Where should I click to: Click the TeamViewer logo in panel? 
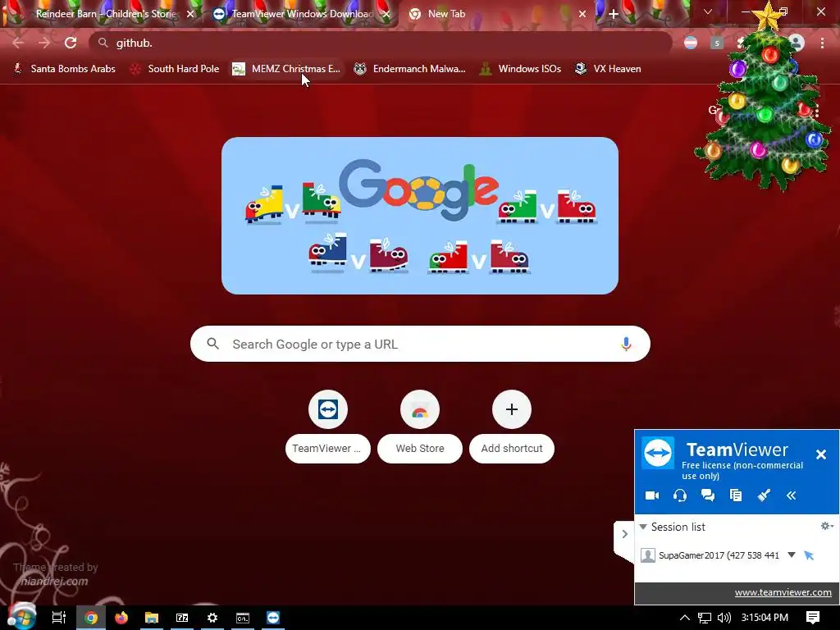[x=658, y=453]
